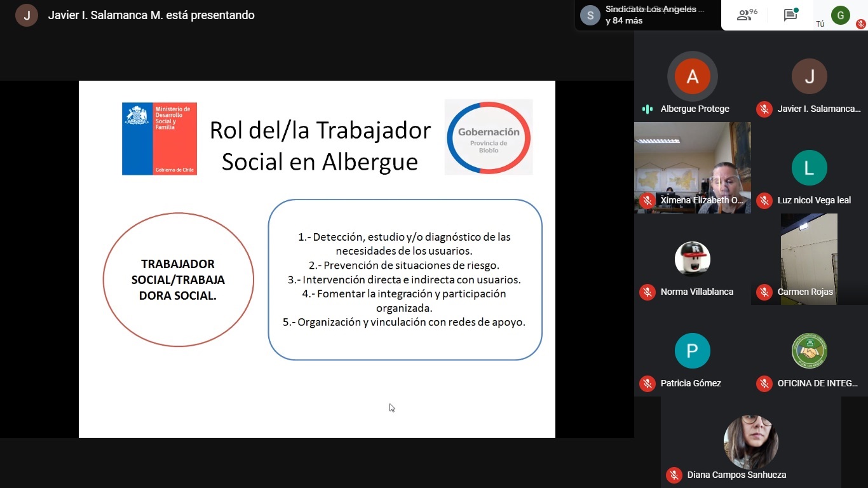Select the Albergue Protege participant tile avatar
Image resolution: width=868 pixels, height=488 pixels.
692,76
